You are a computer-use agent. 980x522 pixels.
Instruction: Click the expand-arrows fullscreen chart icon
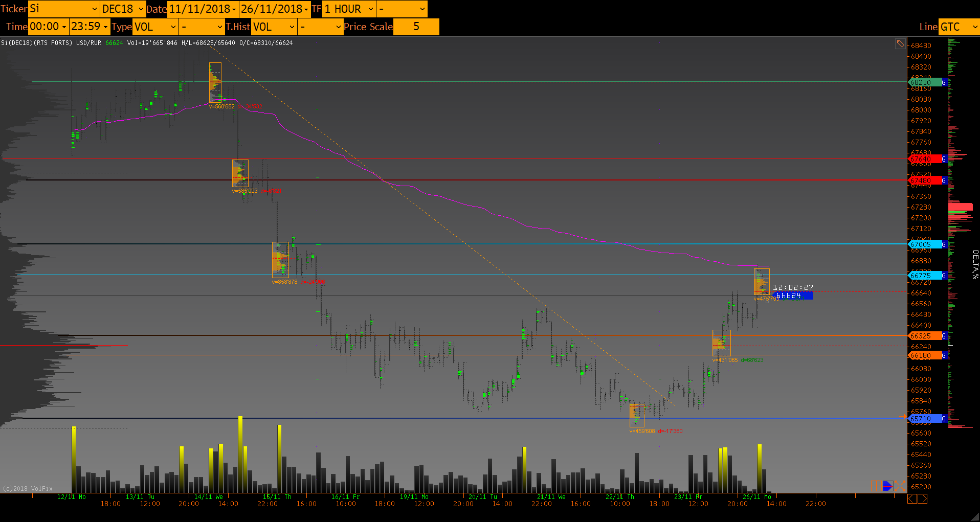pyautogui.click(x=900, y=486)
